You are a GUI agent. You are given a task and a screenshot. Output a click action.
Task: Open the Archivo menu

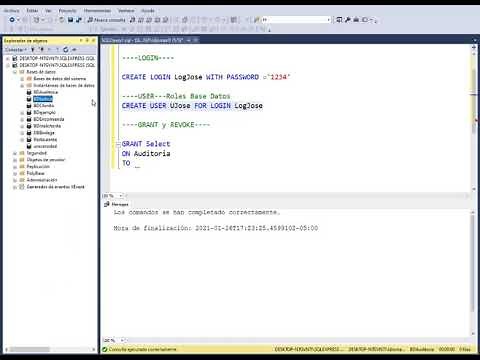point(11,11)
